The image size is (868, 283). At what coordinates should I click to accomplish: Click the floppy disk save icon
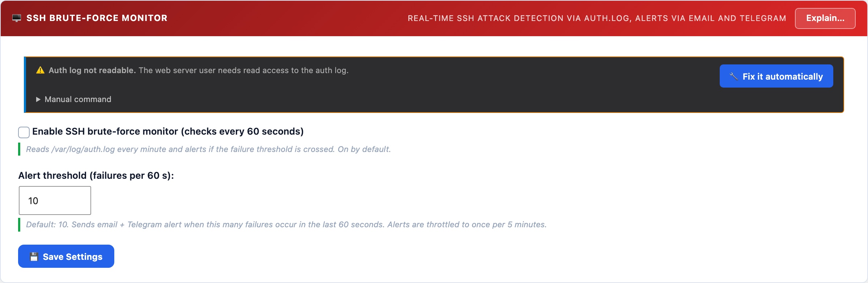34,257
